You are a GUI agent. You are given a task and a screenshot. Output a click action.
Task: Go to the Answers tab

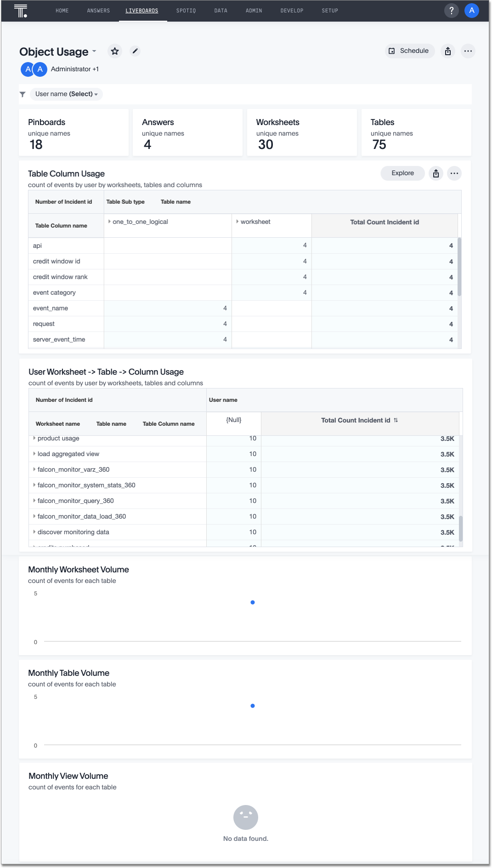coord(98,11)
